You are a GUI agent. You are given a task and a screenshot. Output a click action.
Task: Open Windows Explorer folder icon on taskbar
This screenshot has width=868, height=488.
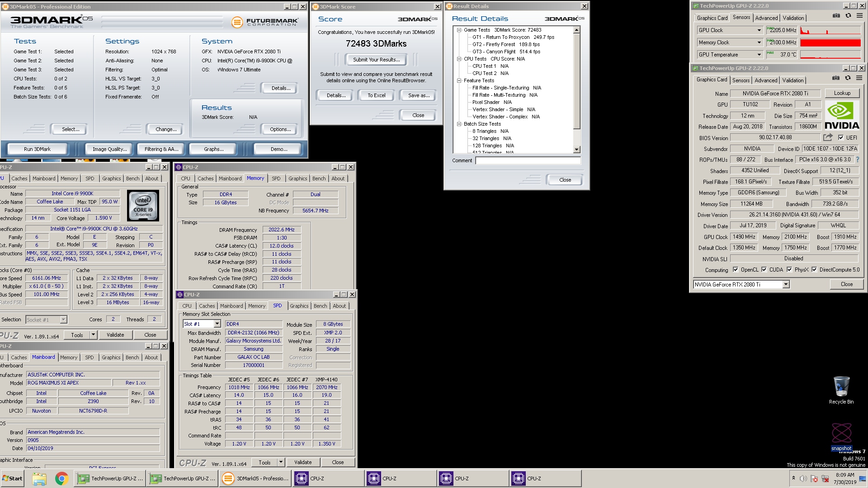pos(39,479)
